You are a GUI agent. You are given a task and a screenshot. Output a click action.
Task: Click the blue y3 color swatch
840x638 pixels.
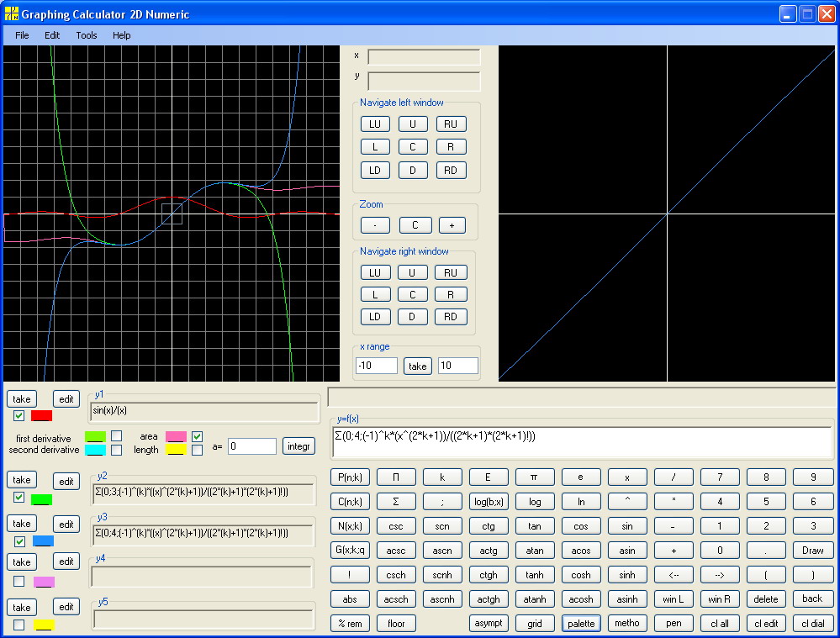pos(44,541)
